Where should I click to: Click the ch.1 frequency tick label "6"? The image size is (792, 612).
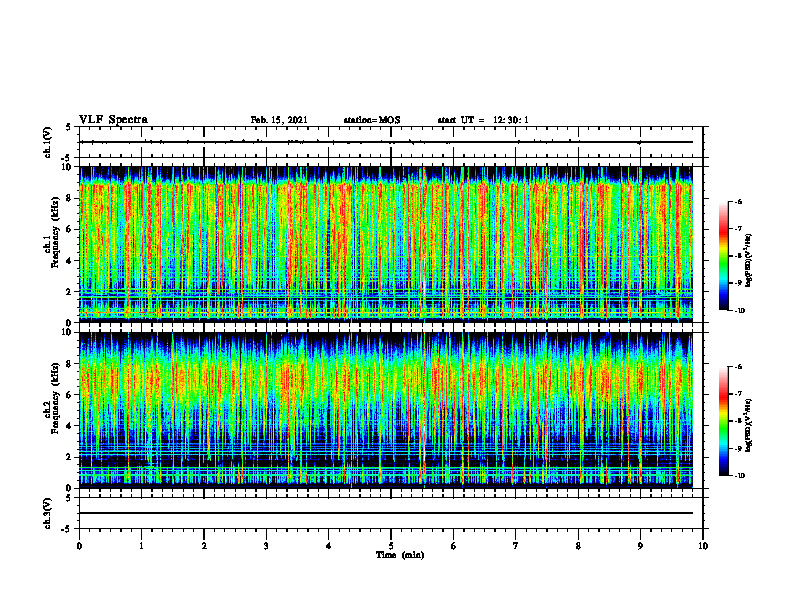pos(70,229)
